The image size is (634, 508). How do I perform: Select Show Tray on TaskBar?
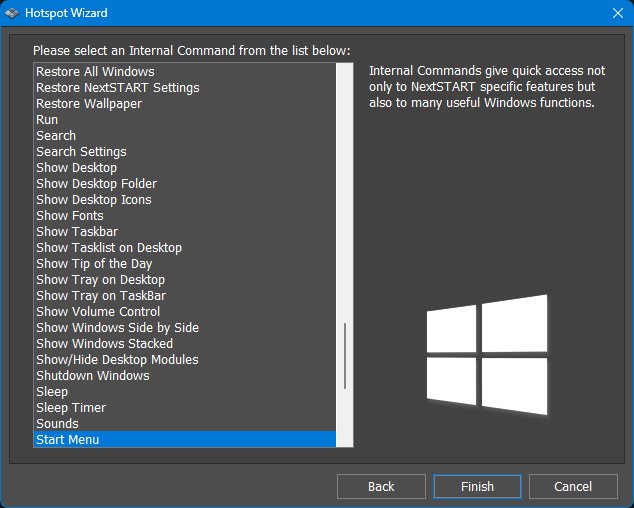click(x=185, y=295)
